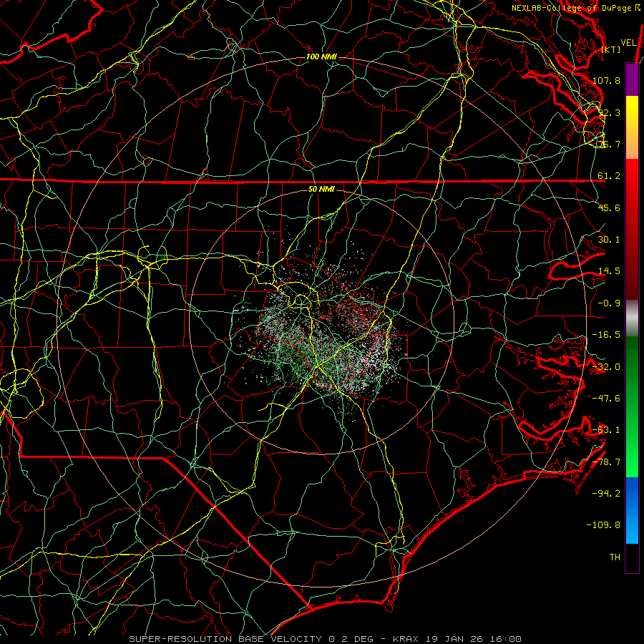Click the [KT] units label

(611, 49)
